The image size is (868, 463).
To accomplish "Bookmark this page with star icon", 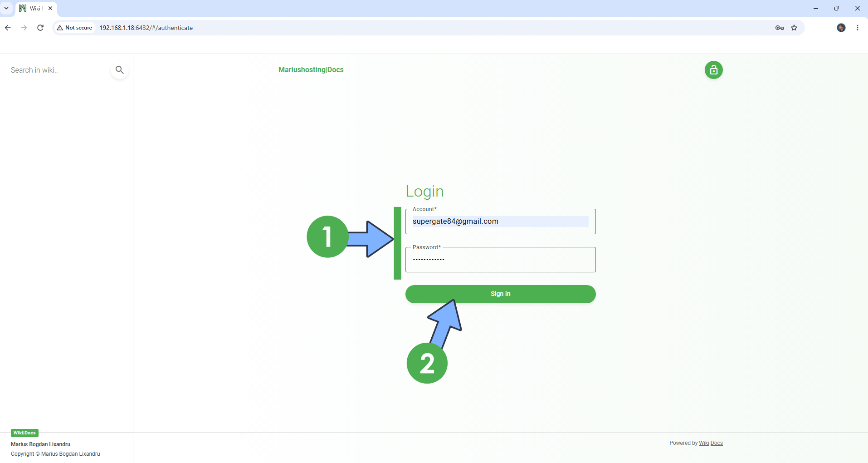I will [x=794, y=28].
